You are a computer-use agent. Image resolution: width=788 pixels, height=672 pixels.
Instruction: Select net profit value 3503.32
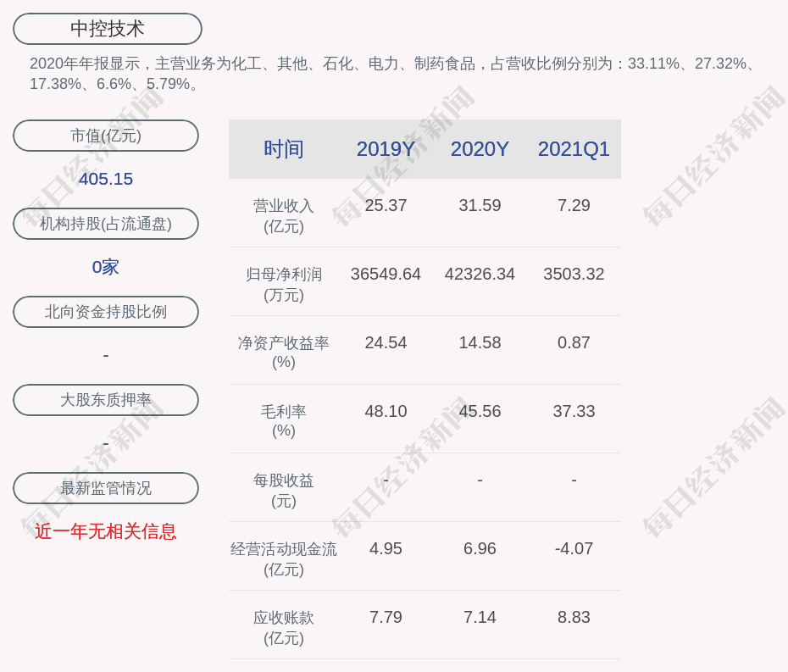click(x=574, y=274)
